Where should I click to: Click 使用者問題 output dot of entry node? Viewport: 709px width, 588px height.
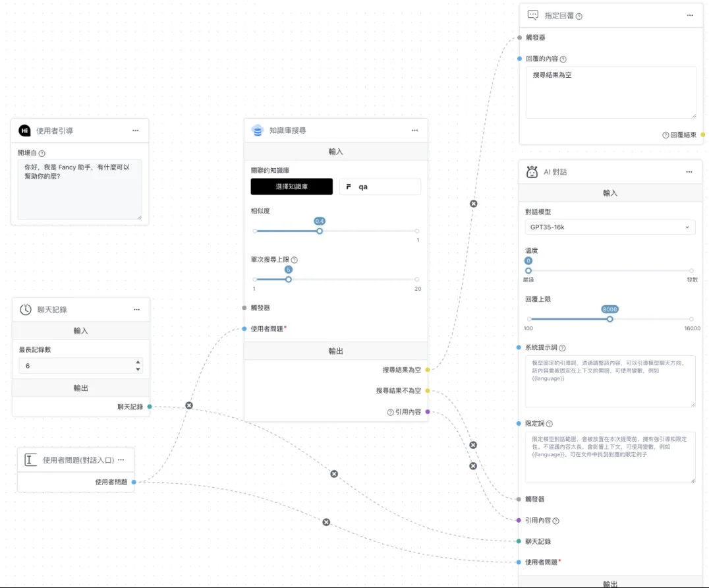pyautogui.click(x=134, y=482)
